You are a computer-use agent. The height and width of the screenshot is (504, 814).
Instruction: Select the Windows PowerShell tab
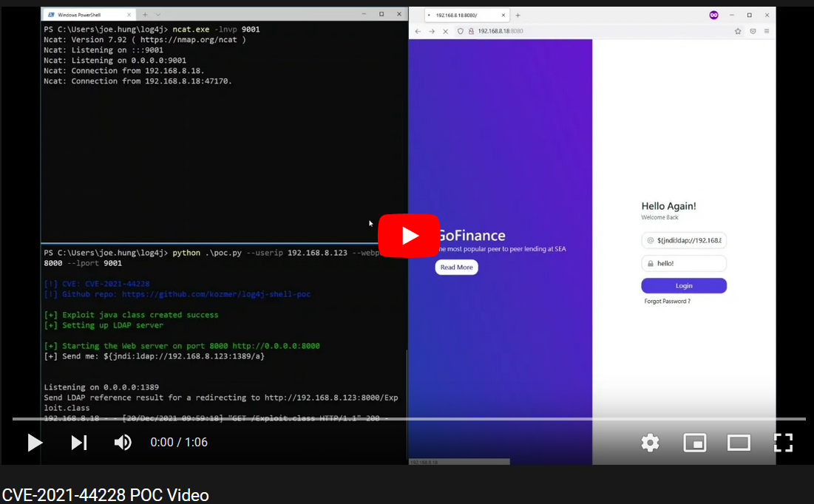(x=88, y=15)
